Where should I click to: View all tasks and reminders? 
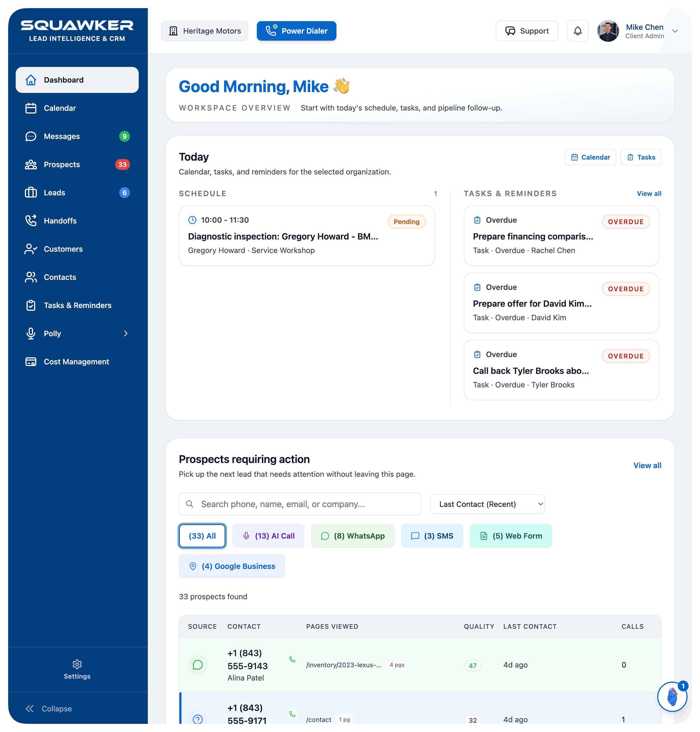[649, 194]
